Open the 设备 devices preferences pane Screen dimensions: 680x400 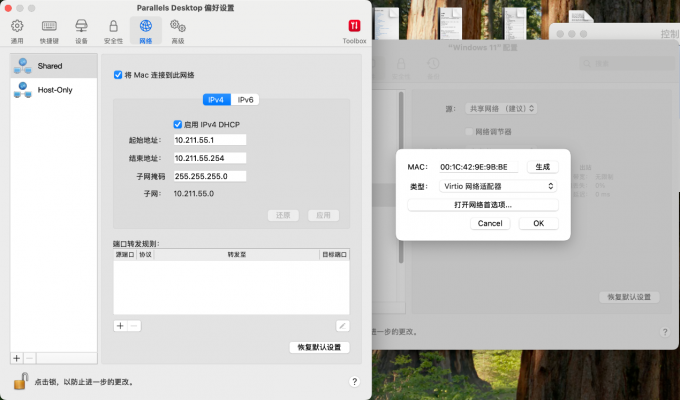81,31
